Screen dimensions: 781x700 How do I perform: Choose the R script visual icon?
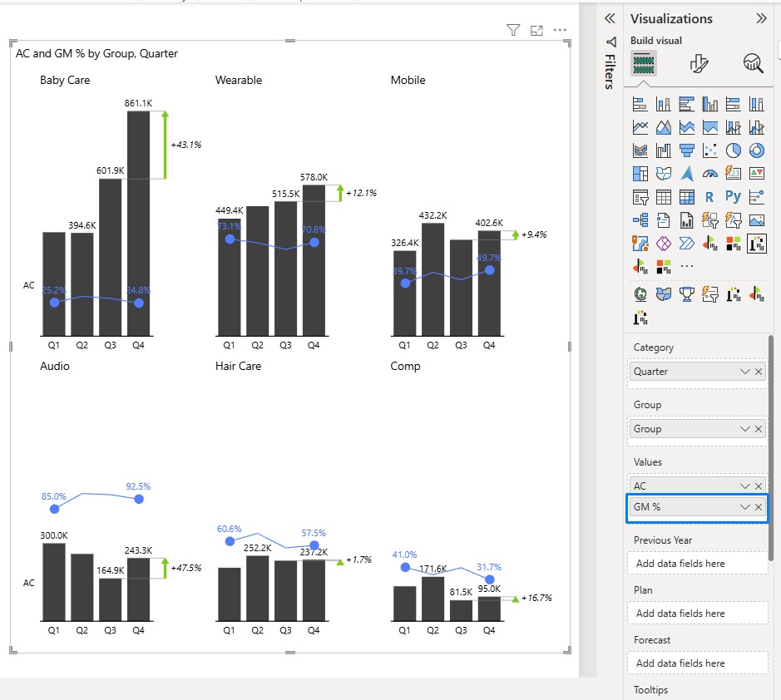click(x=709, y=197)
